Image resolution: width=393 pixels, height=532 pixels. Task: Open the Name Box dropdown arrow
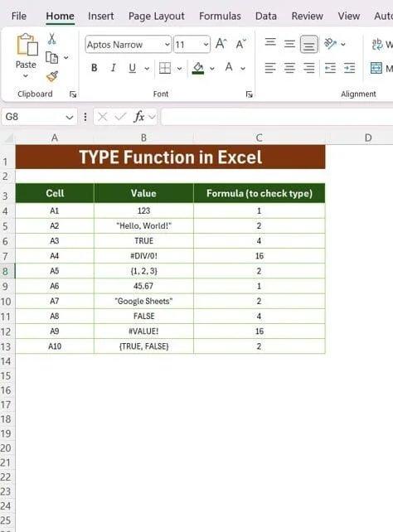tap(70, 118)
